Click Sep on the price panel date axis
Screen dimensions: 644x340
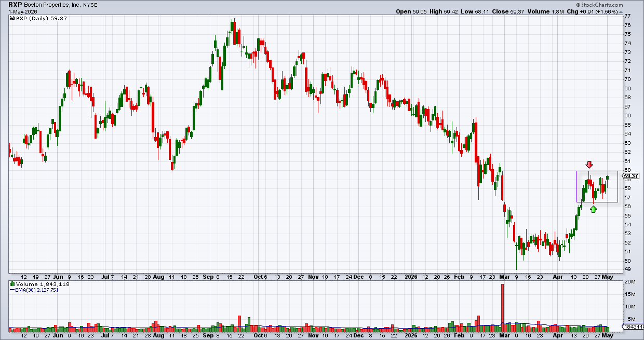(208, 277)
